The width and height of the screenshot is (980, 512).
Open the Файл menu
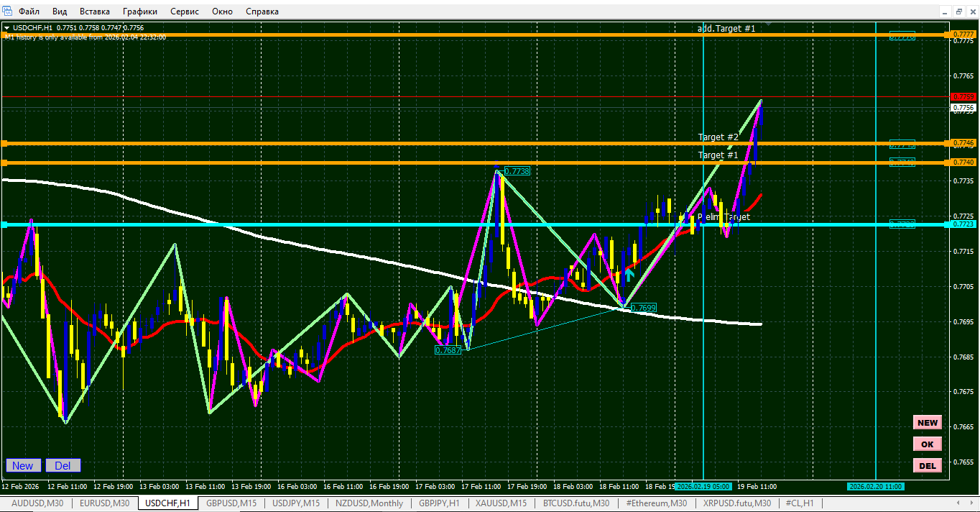(x=29, y=12)
